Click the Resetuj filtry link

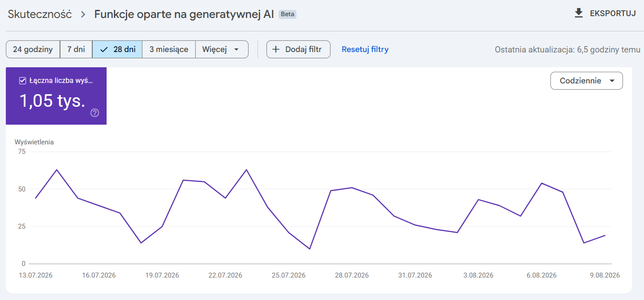(x=365, y=49)
